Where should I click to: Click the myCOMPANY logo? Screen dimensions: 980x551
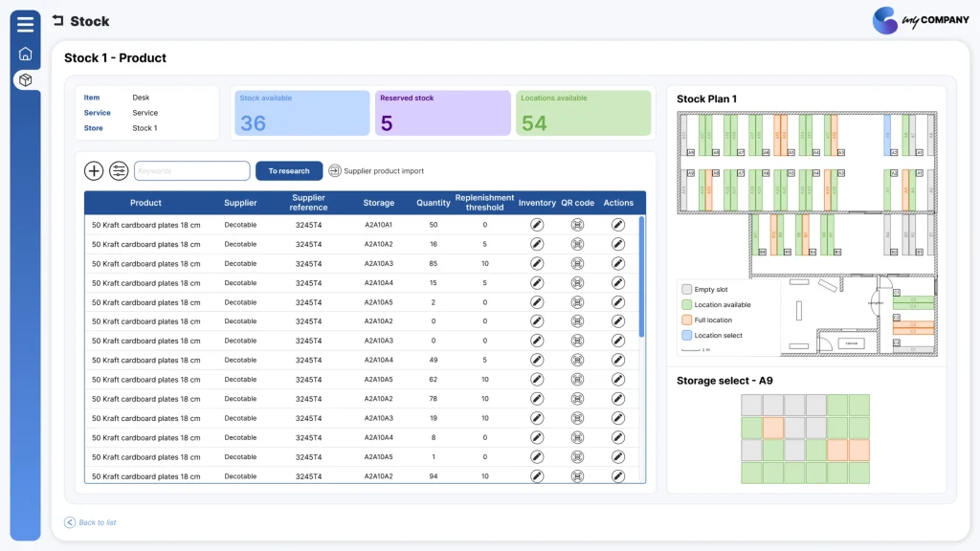921,21
